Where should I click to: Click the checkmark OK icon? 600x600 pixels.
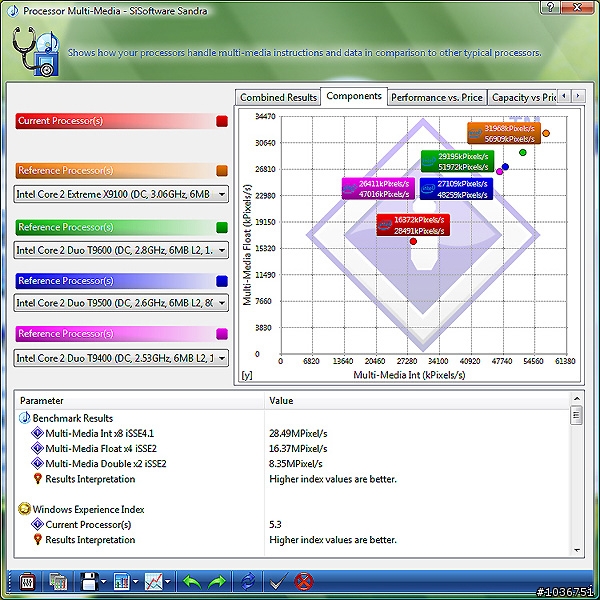tap(278, 582)
